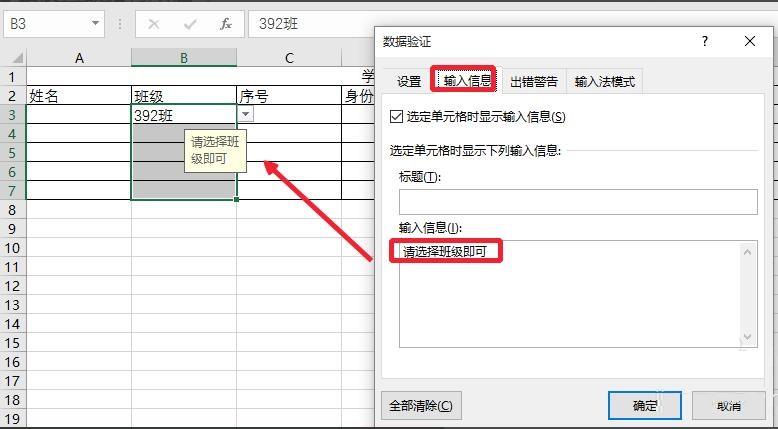778x429 pixels.
Task: Switch to the 输入法模式 tab
Action: tap(604, 81)
